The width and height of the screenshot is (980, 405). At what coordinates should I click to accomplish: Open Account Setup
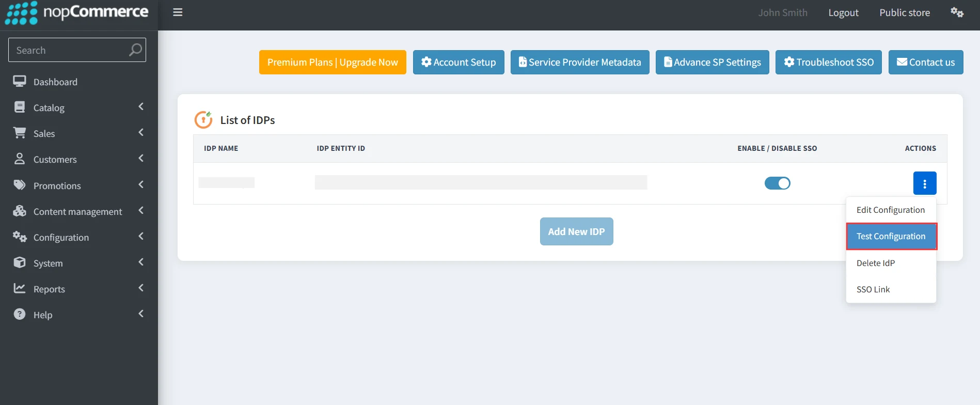(459, 62)
